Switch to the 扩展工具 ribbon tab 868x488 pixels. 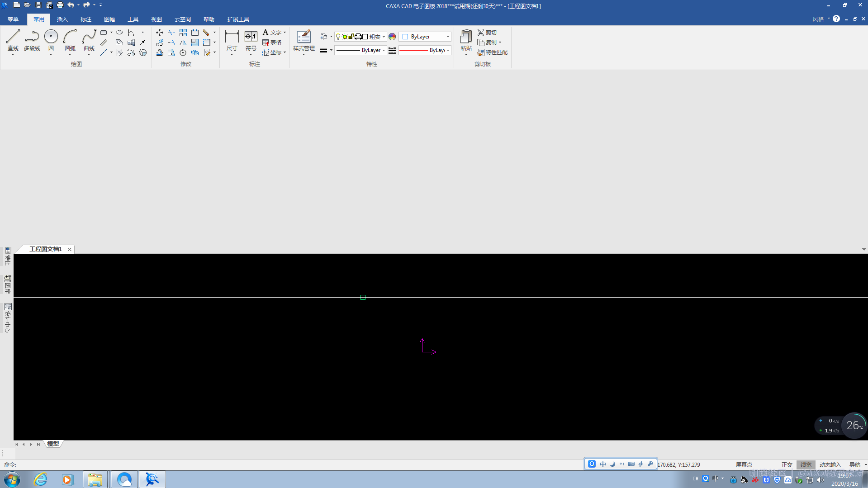(238, 19)
